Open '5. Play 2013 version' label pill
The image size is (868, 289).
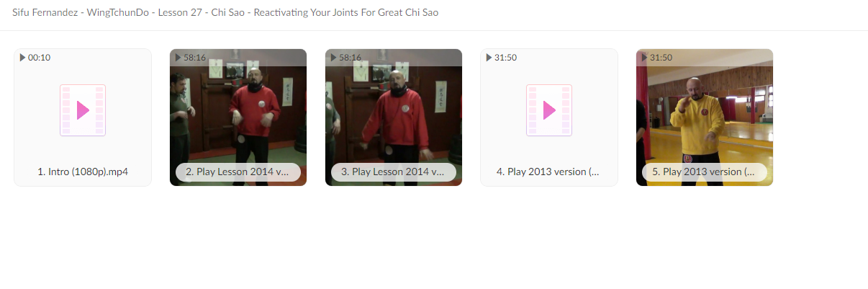pos(705,172)
